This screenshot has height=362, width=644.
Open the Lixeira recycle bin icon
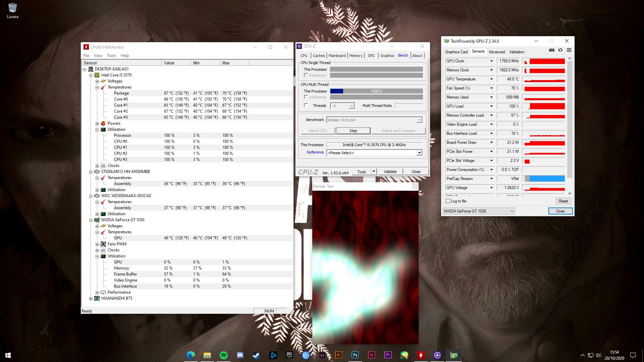[x=12, y=11]
